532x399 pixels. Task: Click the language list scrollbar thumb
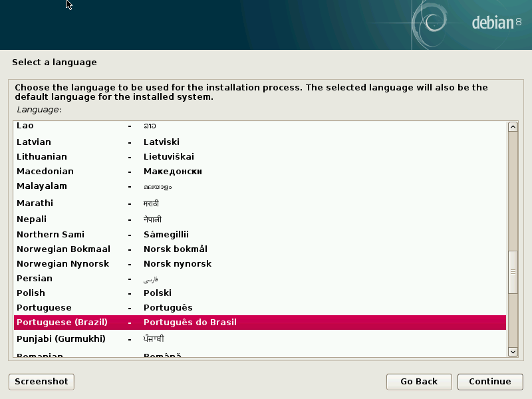512,273
